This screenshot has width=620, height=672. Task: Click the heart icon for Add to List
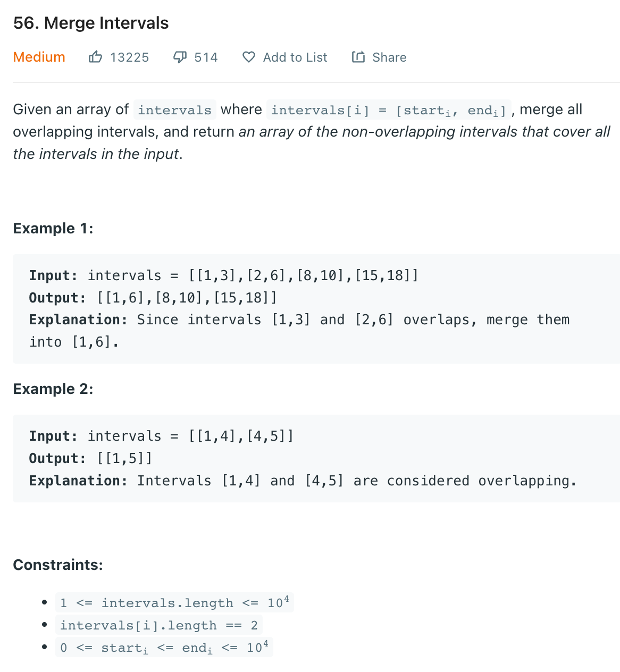(248, 57)
